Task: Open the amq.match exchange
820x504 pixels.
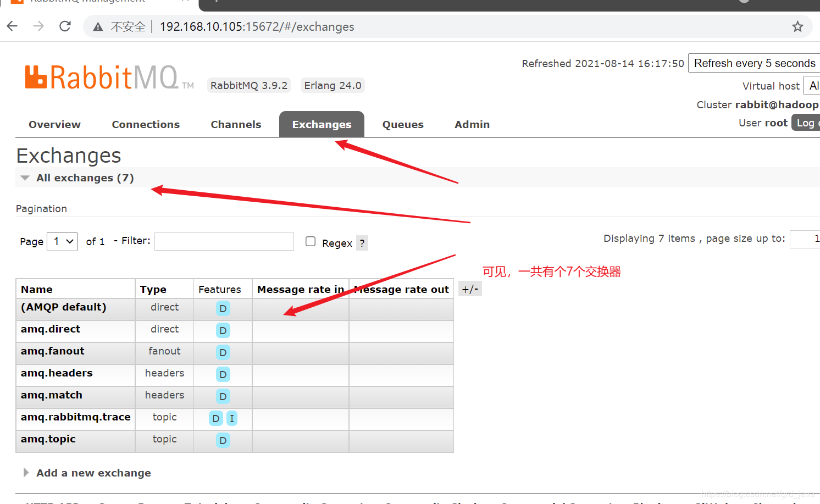Action: (52, 395)
